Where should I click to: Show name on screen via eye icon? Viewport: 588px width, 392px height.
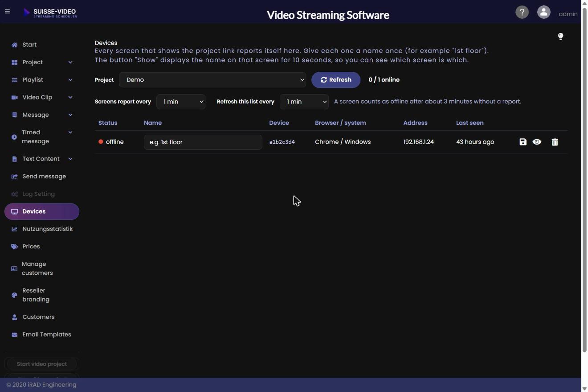coord(537,142)
